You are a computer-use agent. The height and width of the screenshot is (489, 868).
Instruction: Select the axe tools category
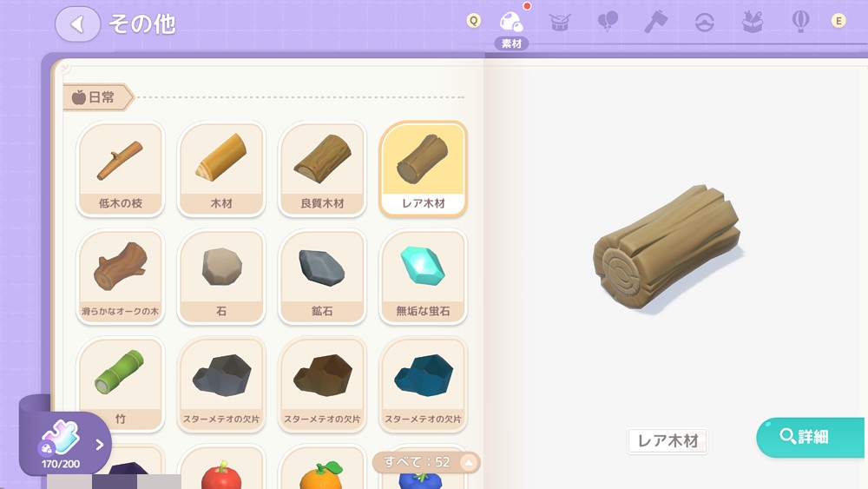click(x=656, y=23)
